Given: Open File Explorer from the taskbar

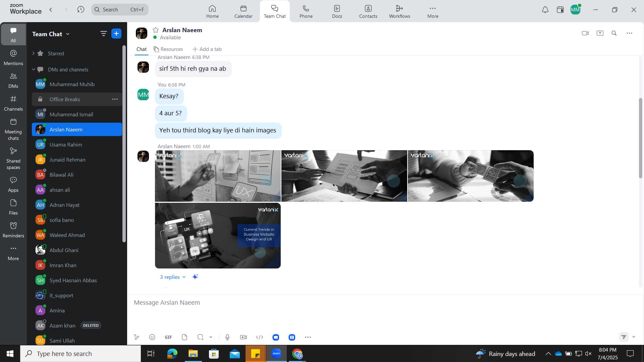Looking at the screenshot, I should point(193,354).
